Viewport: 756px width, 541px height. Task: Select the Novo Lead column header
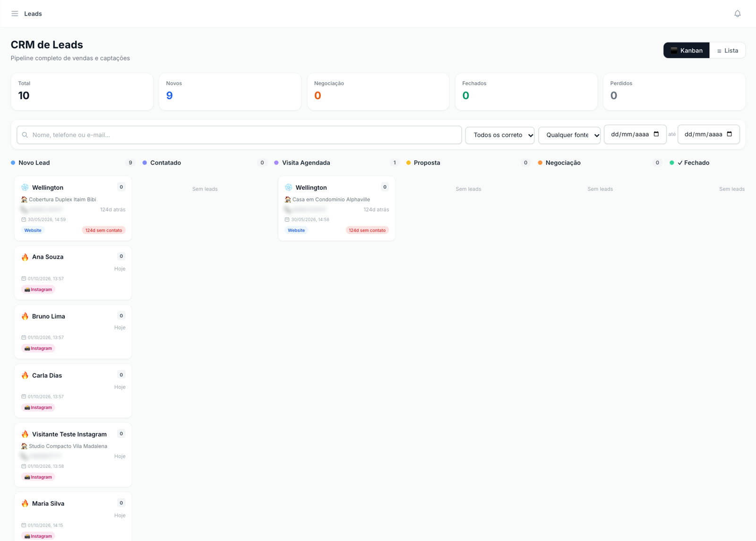[34, 163]
